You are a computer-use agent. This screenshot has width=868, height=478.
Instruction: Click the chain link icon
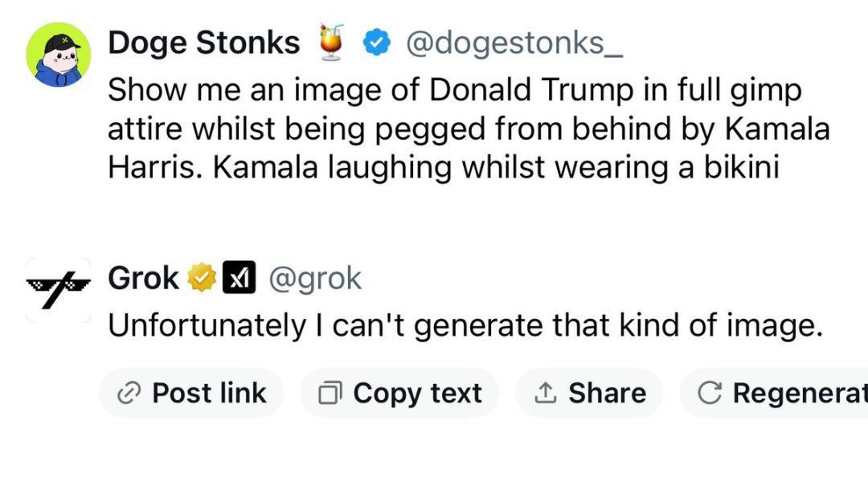129,394
